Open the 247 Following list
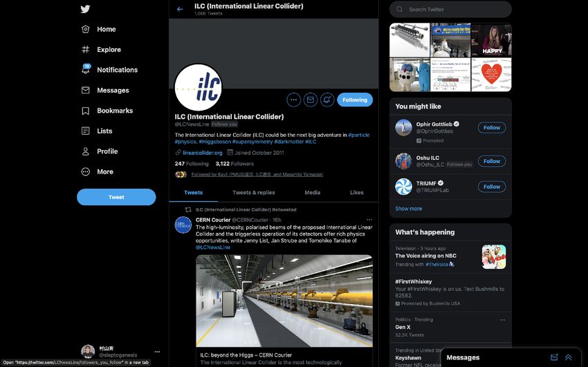588x367 pixels. pyautogui.click(x=192, y=164)
